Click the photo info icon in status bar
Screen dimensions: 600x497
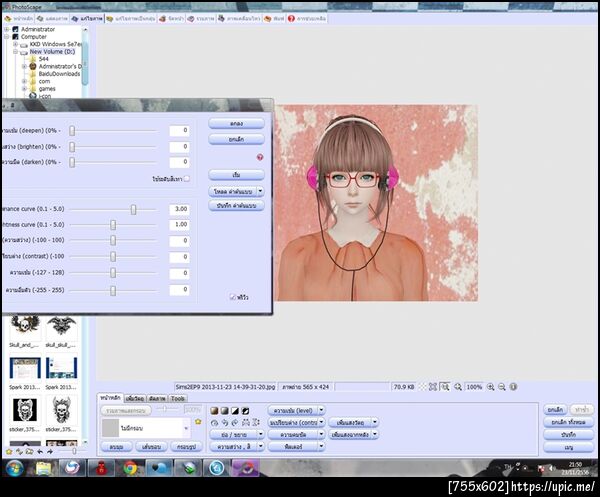[514, 387]
